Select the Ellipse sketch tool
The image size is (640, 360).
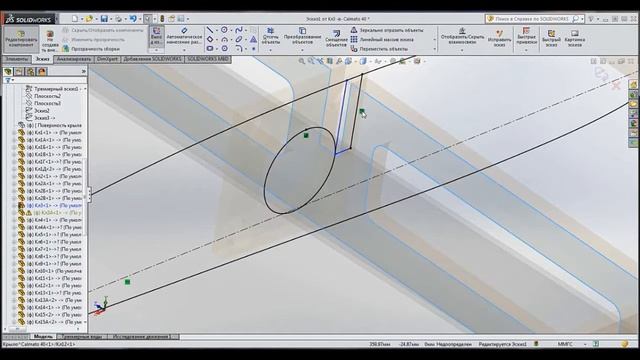point(239,40)
